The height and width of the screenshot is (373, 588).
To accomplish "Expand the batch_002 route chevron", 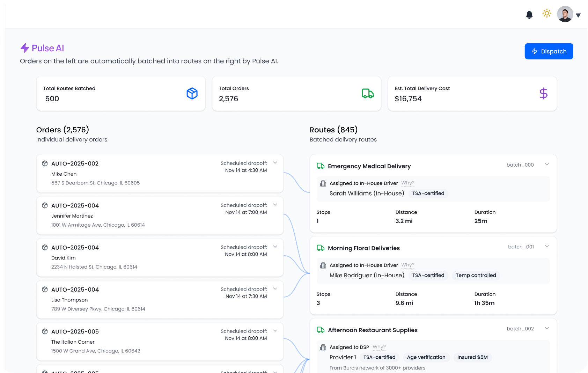I will (x=547, y=328).
